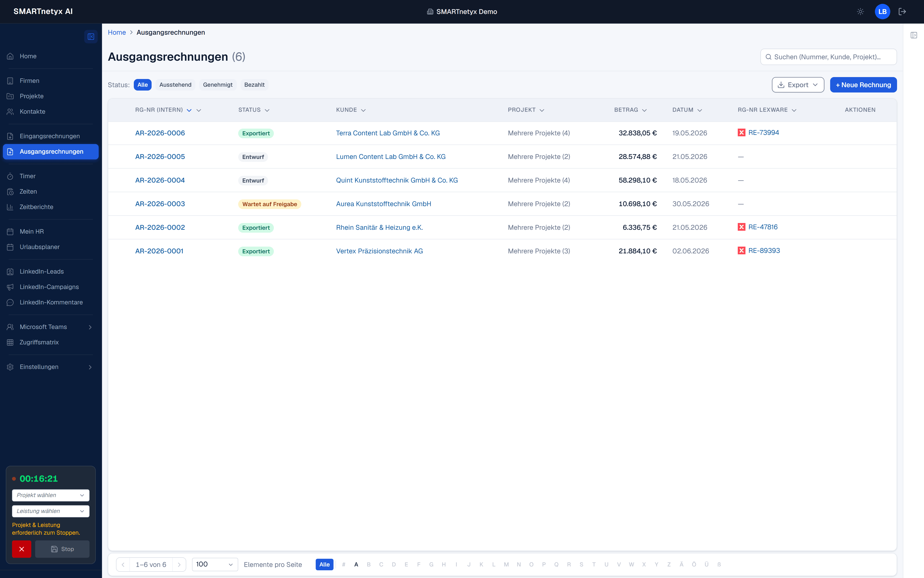Open Lexware invoice RE-89393
This screenshot has width=924, height=578.
pyautogui.click(x=764, y=251)
